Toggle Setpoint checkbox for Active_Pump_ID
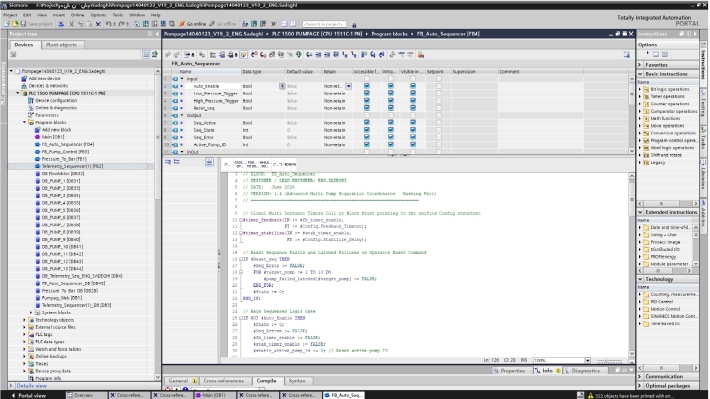 point(439,144)
